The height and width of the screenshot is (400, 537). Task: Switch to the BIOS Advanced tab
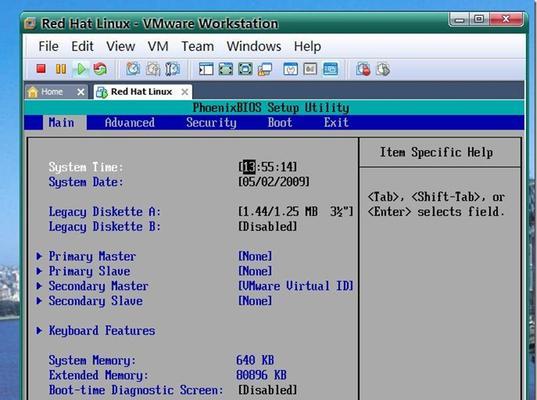click(130, 123)
